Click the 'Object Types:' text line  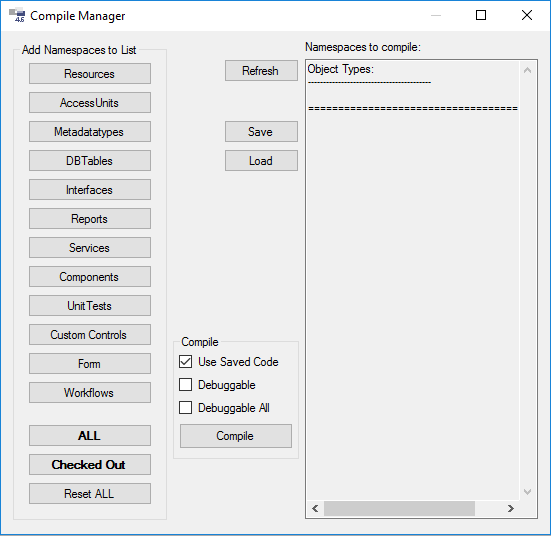pos(341,69)
